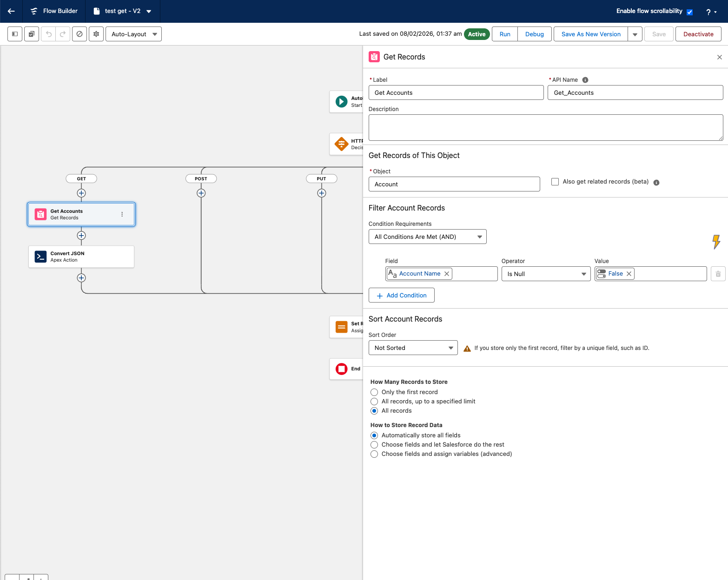728x580 pixels.
Task: Select the GET branch label
Action: coord(81,179)
